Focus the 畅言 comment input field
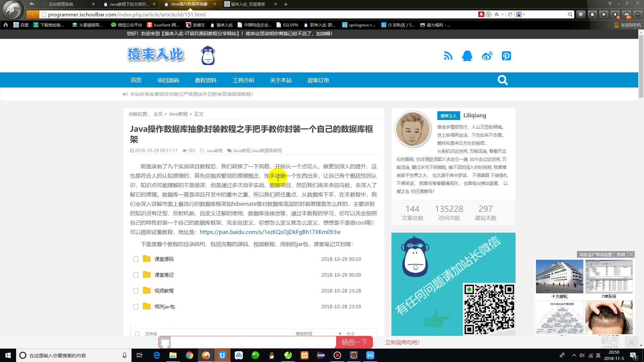 click(x=253, y=342)
